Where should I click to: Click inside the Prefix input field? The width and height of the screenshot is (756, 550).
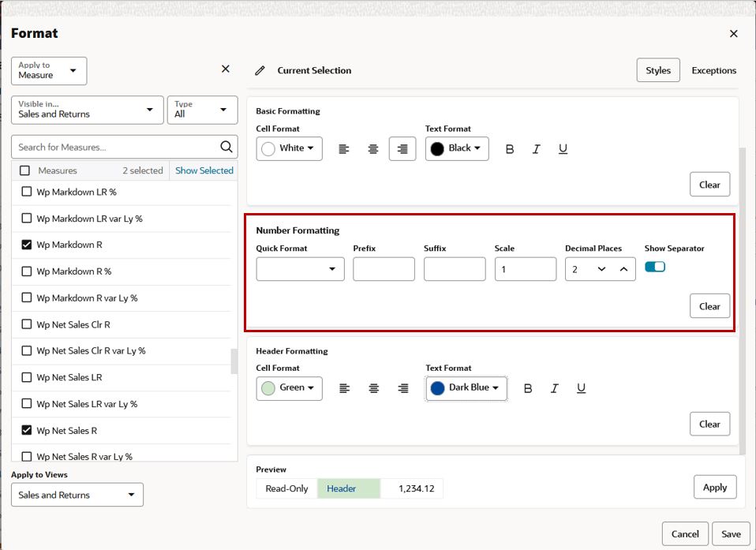384,268
